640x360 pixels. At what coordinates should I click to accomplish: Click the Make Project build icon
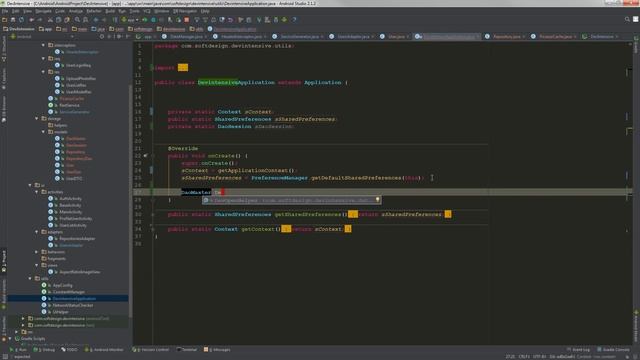click(x=115, y=20)
